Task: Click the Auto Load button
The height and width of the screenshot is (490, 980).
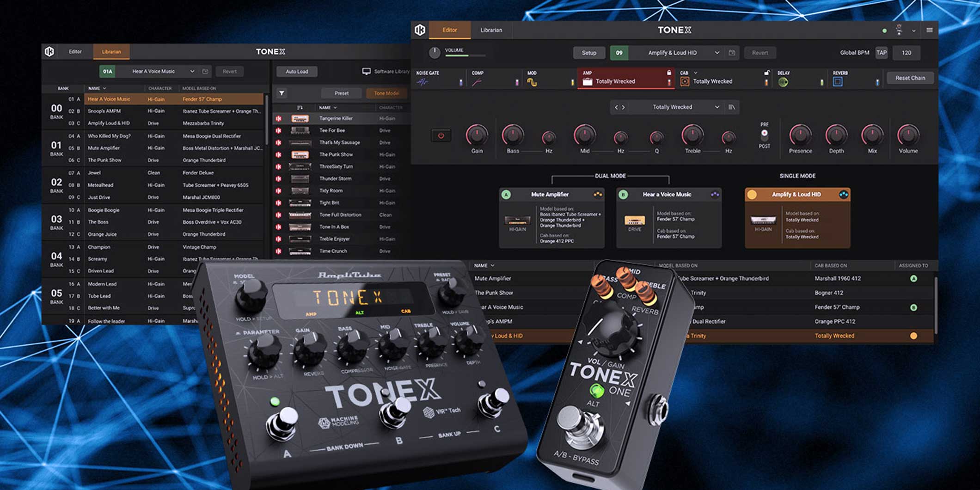Action: point(297,72)
